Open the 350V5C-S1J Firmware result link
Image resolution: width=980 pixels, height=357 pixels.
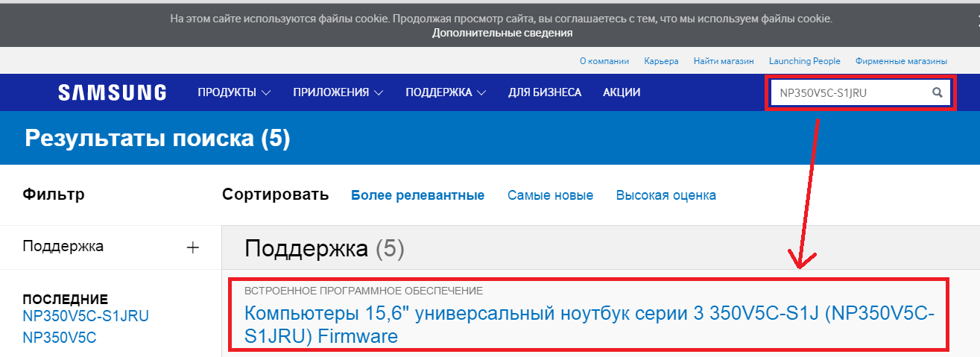click(589, 324)
